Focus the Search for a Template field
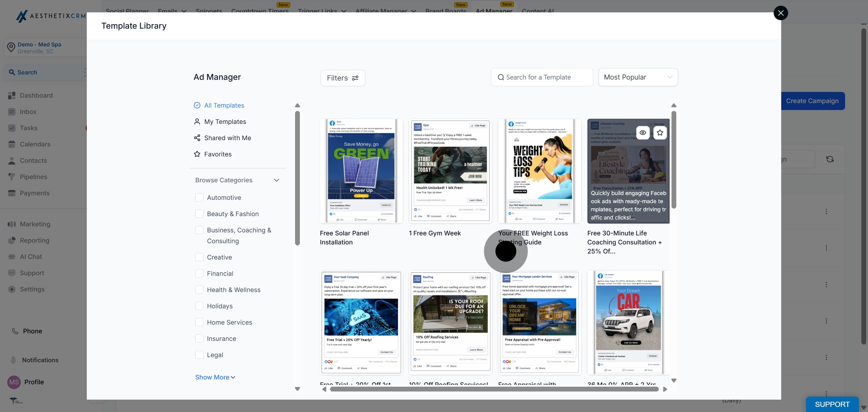The height and width of the screenshot is (412, 868). [542, 77]
